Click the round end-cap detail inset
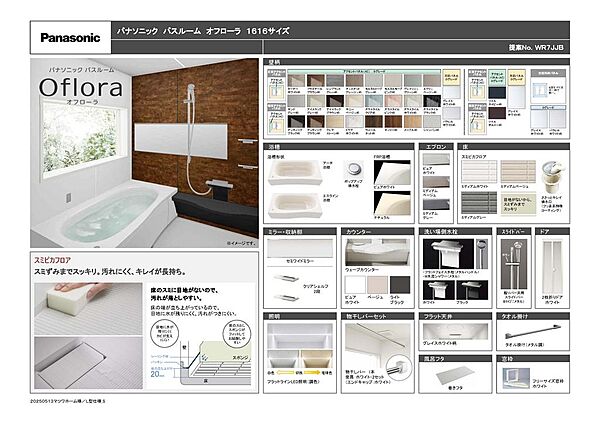 pyautogui.click(x=398, y=369)
